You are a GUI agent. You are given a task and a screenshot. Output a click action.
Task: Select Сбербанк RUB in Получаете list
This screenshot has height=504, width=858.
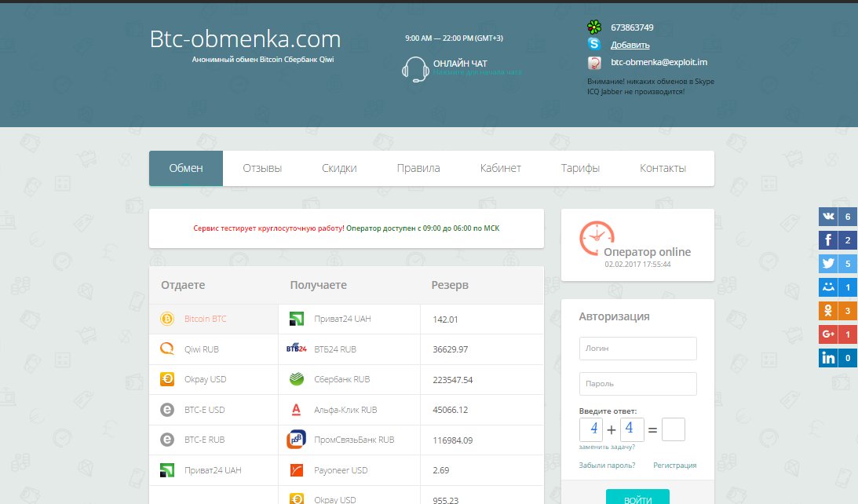(x=349, y=379)
